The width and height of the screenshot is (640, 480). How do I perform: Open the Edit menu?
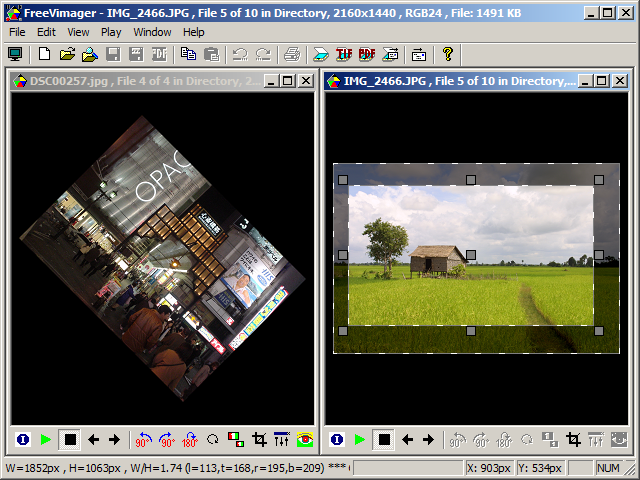click(46, 32)
